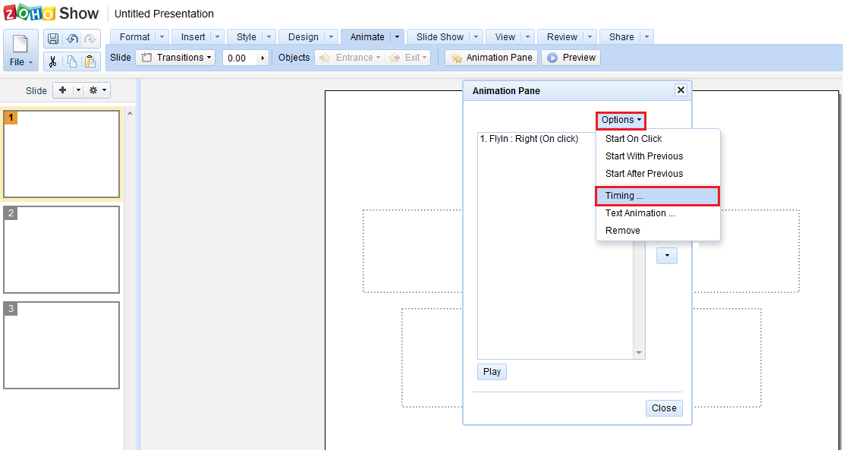This screenshot has height=450, width=868.
Task: Select slide 3 thumbnail
Action: 61,345
